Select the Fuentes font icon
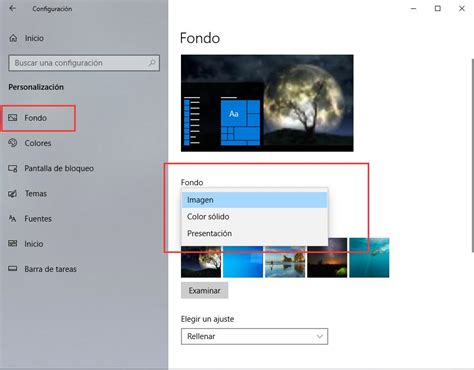The image size is (474, 370). 13,219
